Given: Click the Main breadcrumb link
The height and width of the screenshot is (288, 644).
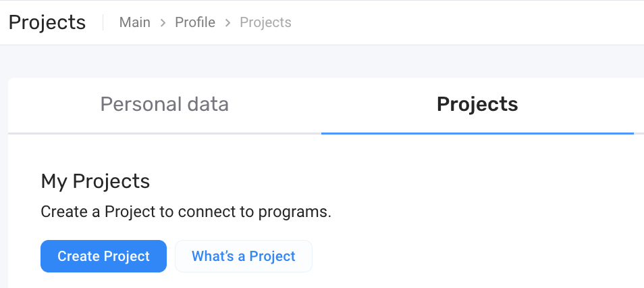Looking at the screenshot, I should [134, 22].
